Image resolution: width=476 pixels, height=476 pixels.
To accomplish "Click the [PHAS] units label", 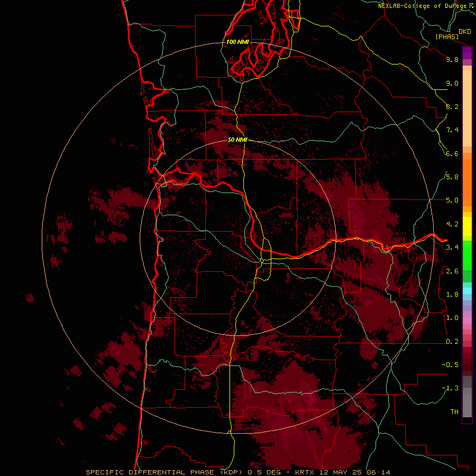I will click(447, 36).
